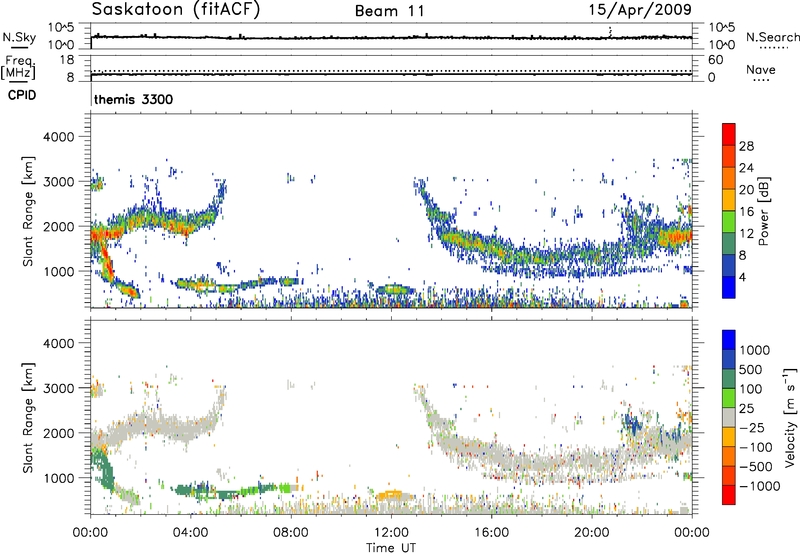Click the blue top Velocity colorbar segment
The image size is (800, 554).
pyautogui.click(x=729, y=339)
